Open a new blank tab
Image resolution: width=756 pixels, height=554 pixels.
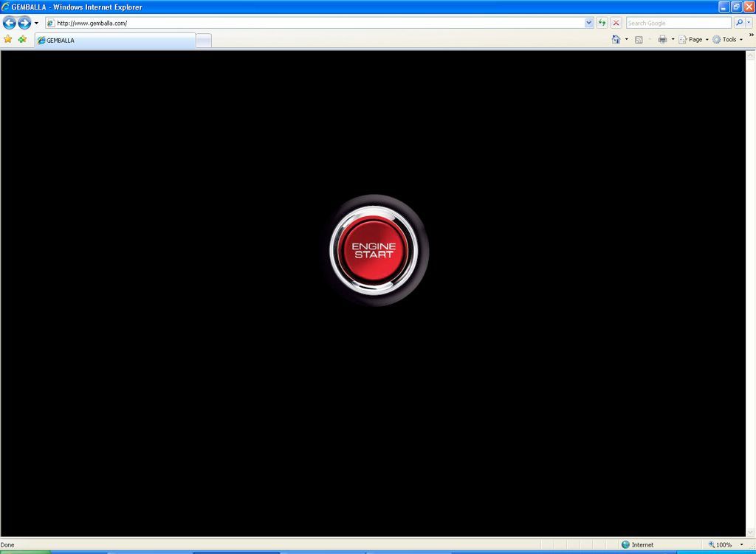[x=204, y=40]
